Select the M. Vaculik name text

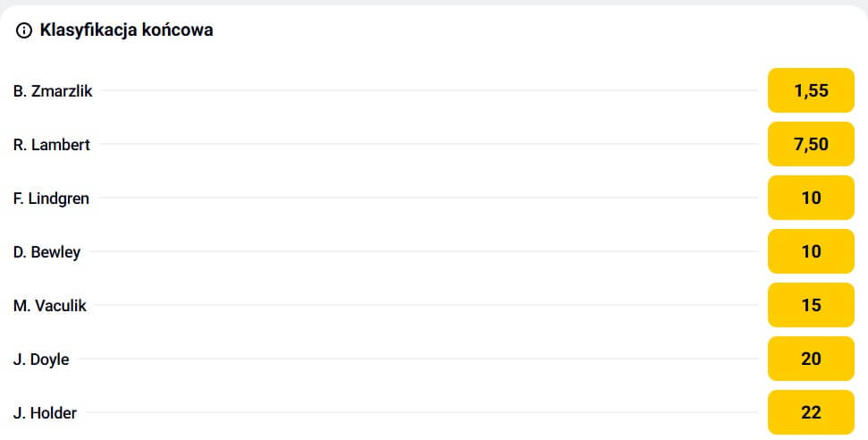click(50, 306)
